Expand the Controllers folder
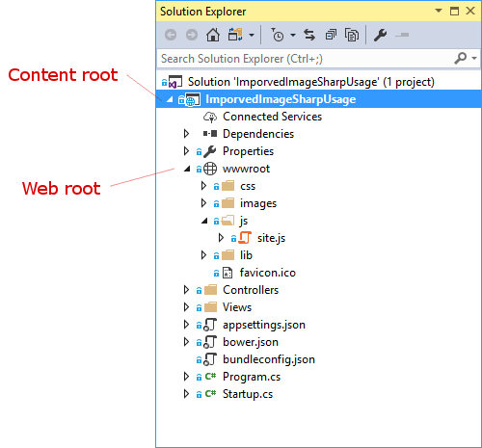 pyautogui.click(x=186, y=290)
